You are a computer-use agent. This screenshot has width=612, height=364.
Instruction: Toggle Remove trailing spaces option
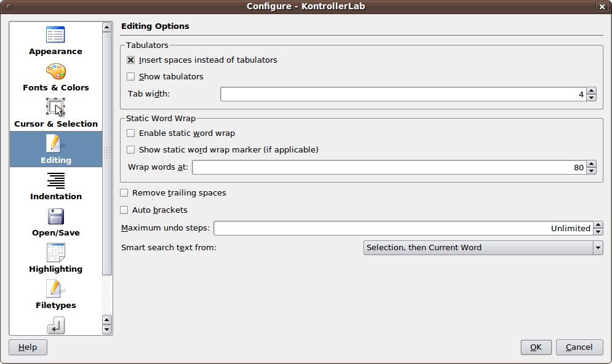(124, 193)
